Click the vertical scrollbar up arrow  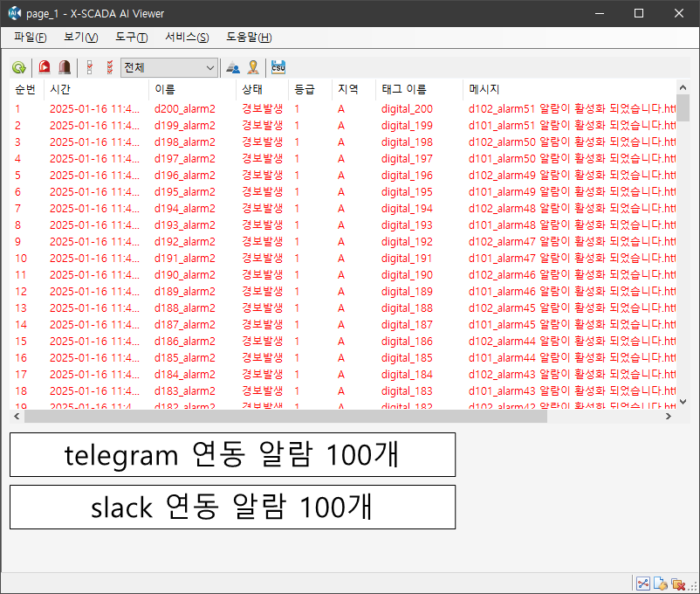click(x=683, y=87)
